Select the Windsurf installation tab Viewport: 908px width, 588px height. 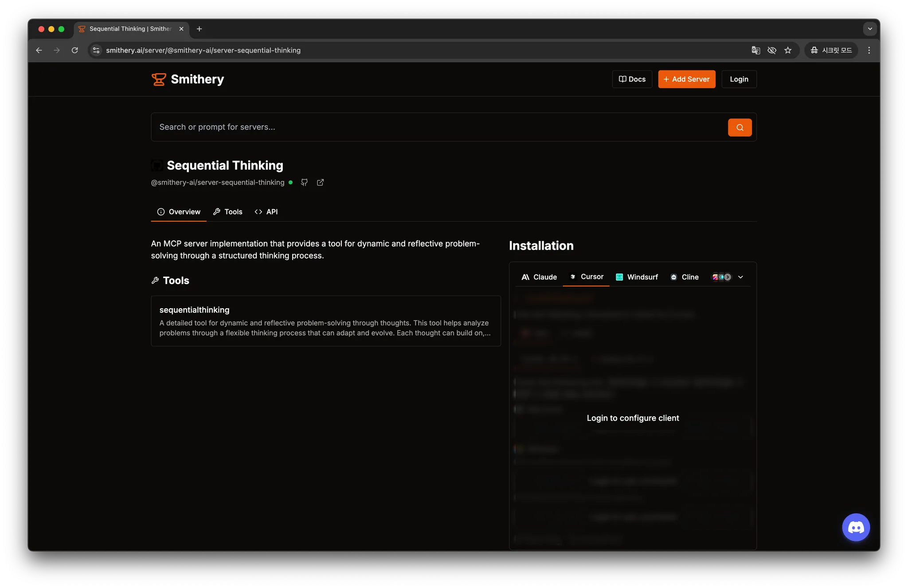(x=637, y=277)
